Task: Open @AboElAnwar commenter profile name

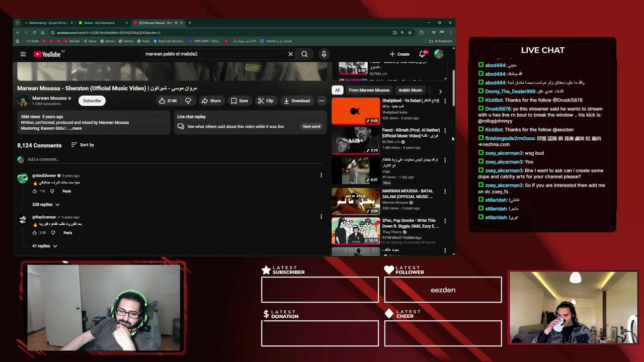Action: (x=44, y=175)
